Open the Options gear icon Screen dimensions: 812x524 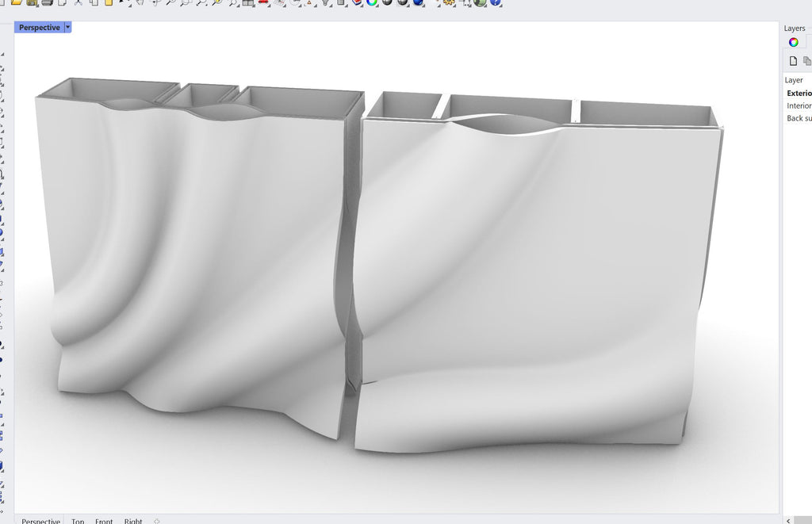(x=449, y=2)
